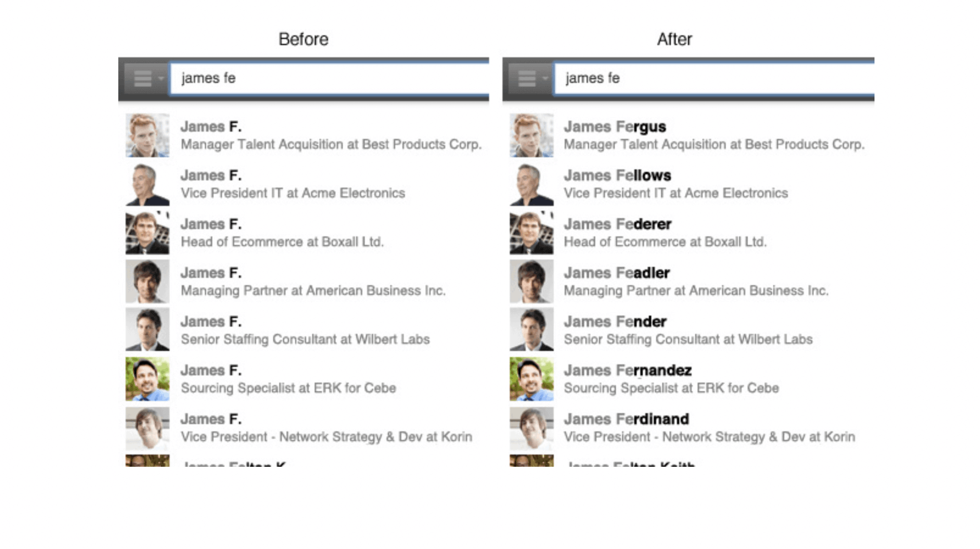980x549 pixels.
Task: Choose James Fernandez from results
Action: coord(628,371)
